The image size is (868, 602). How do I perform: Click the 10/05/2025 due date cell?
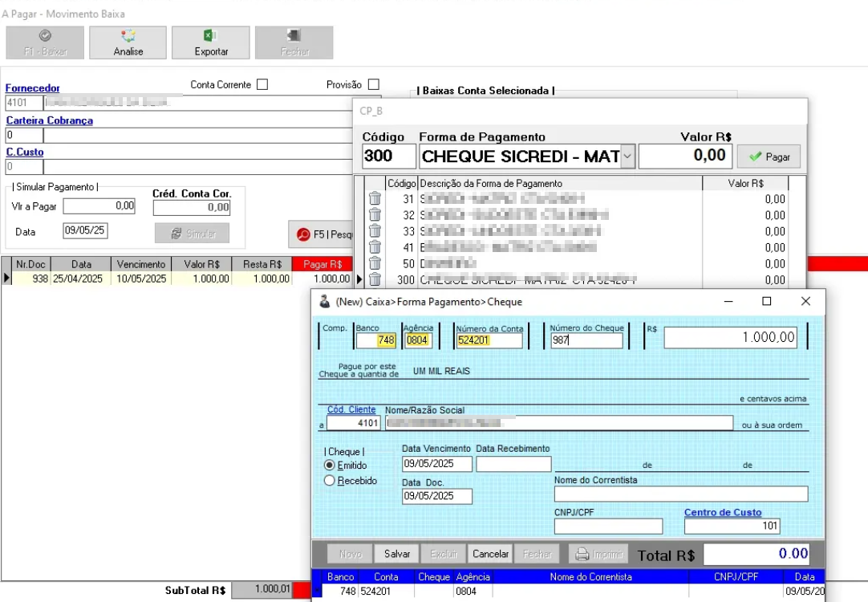pyautogui.click(x=141, y=279)
